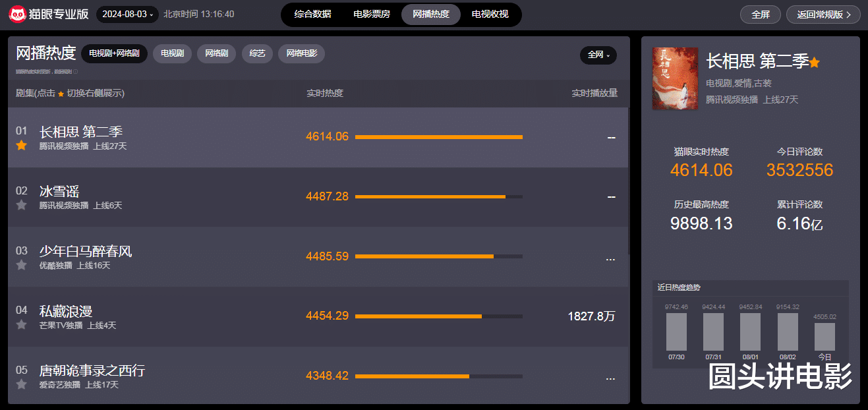This screenshot has width=868, height=410.
Task: Select the 唐朝诡事录之西行 title
Action: coord(92,370)
